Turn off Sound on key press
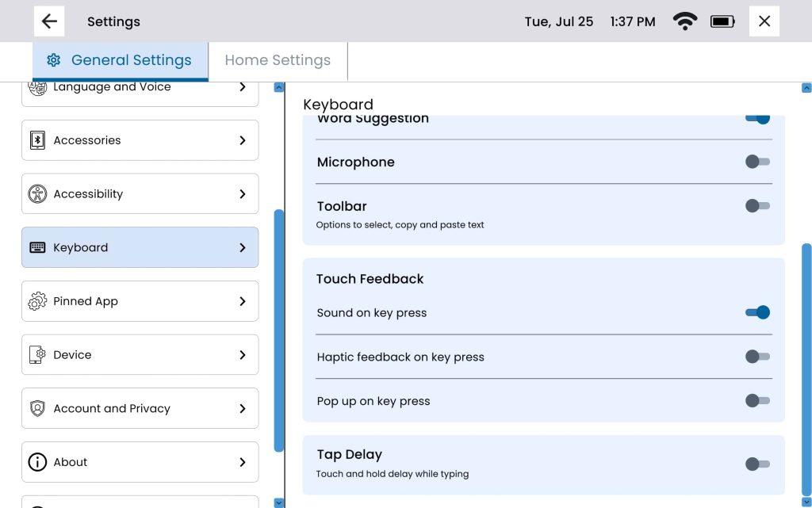 757,312
